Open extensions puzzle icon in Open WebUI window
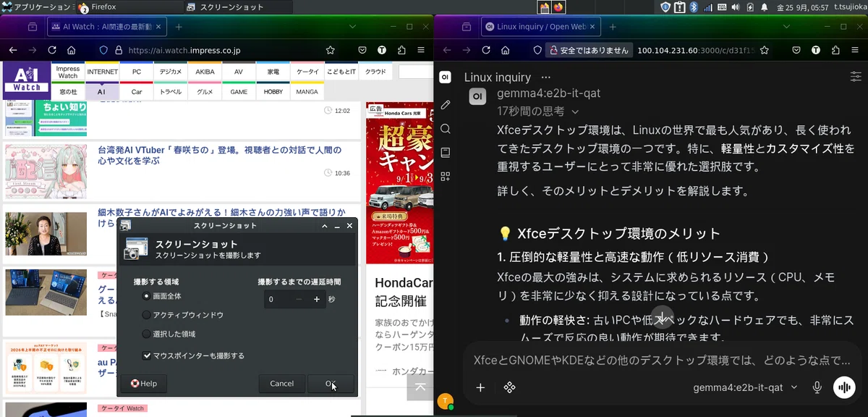 [836, 51]
